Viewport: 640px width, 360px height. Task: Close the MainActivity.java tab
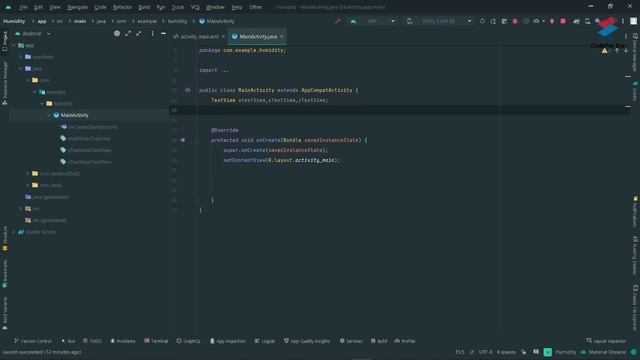[x=282, y=37]
